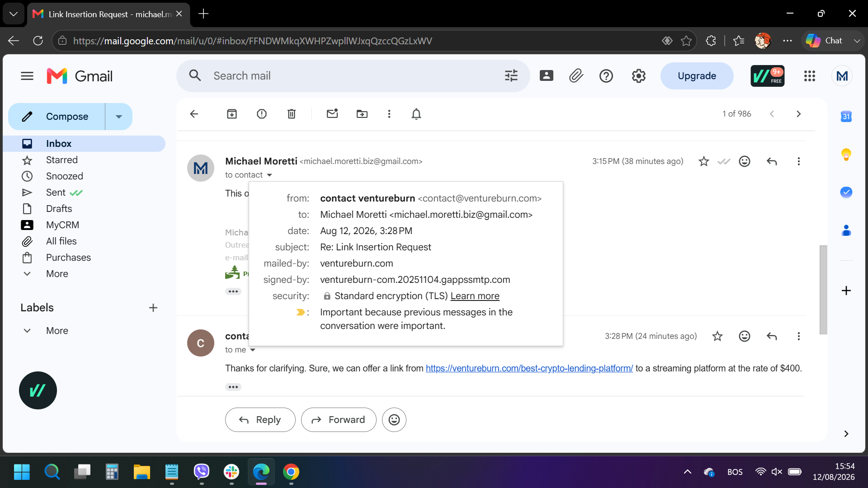Open the venturebun crypto lending link

[x=529, y=368]
